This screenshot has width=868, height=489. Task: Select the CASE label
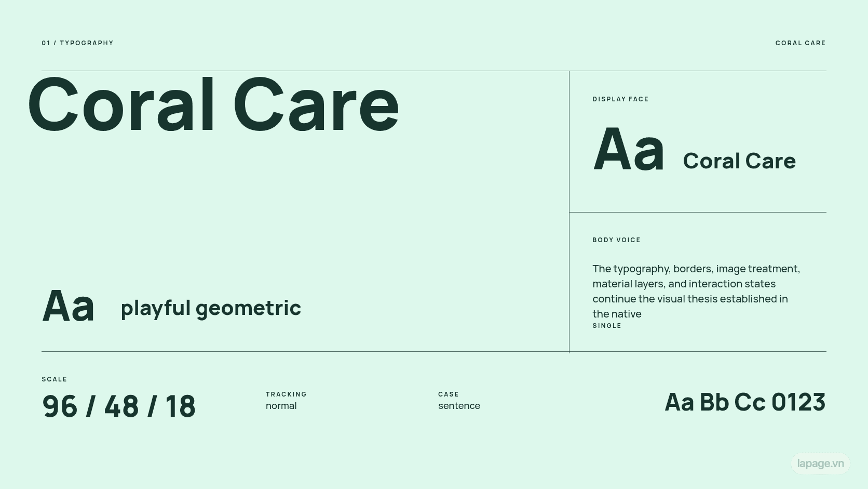[x=449, y=394]
